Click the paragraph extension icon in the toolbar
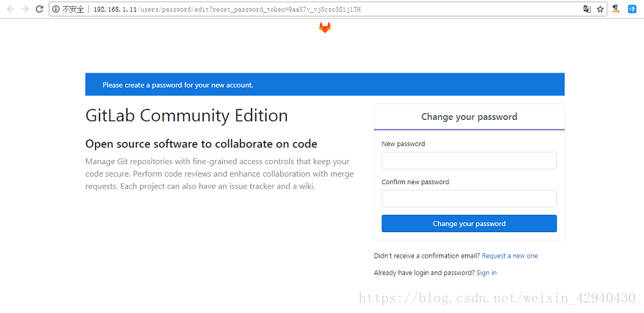644x313 pixels. click(616, 9)
